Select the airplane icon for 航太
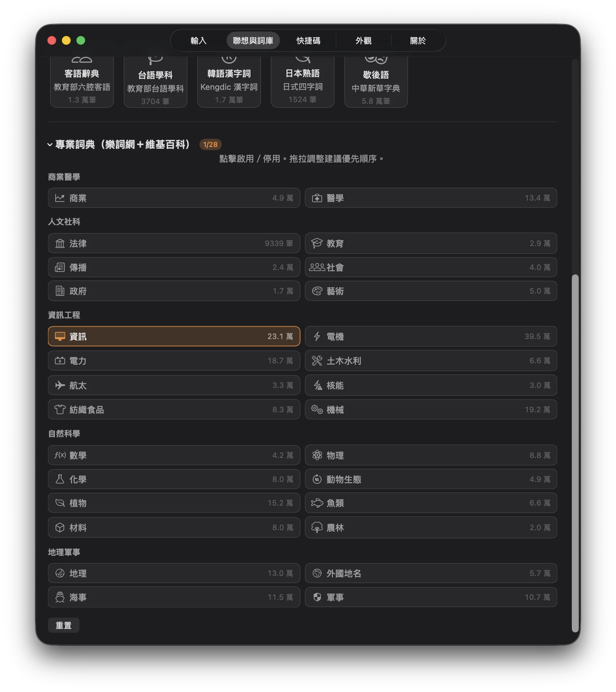 (60, 385)
